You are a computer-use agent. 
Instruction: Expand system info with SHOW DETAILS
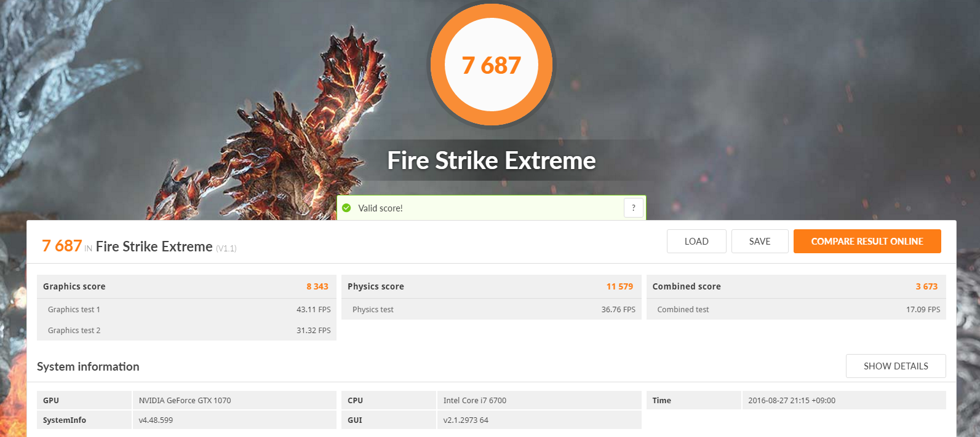pos(896,366)
